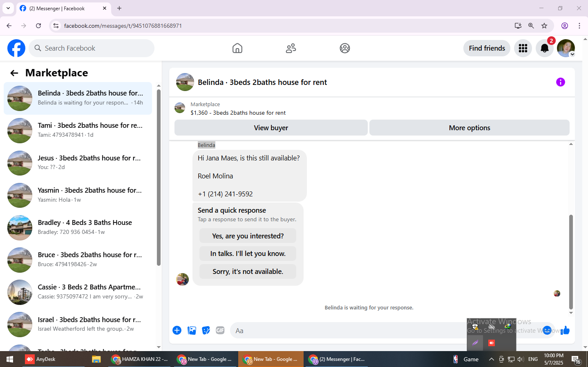Open notification center in taskbar
This screenshot has width=588, height=367.
point(576,360)
